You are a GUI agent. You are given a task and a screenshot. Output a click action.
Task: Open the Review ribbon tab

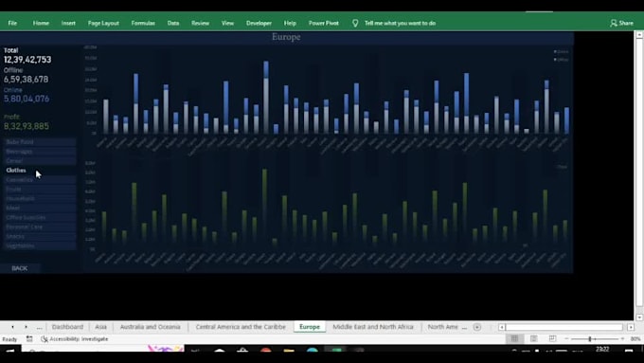(201, 23)
